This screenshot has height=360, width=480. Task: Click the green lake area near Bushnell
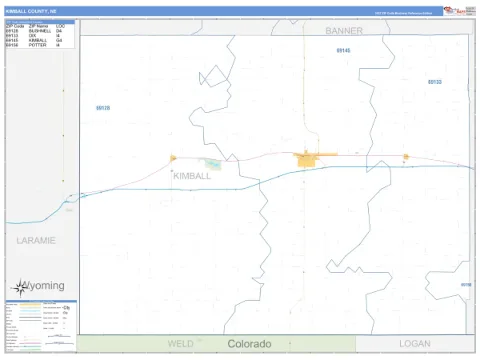(213, 164)
